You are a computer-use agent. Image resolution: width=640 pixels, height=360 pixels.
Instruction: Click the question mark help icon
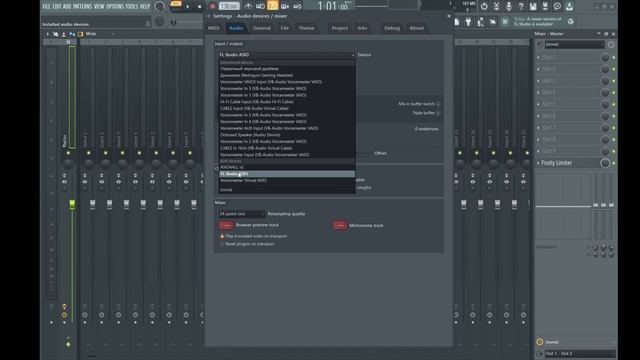point(521,6)
